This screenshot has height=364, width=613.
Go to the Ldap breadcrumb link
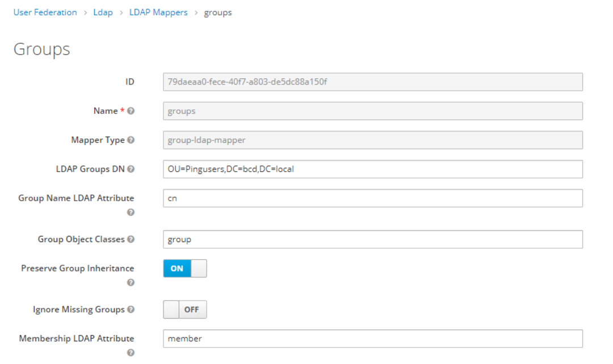coord(103,12)
